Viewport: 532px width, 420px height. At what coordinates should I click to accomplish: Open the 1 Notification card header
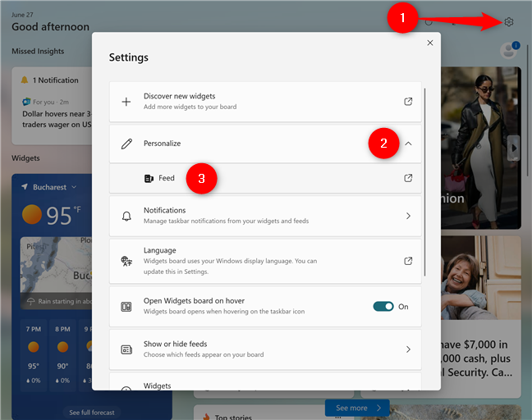49,80
